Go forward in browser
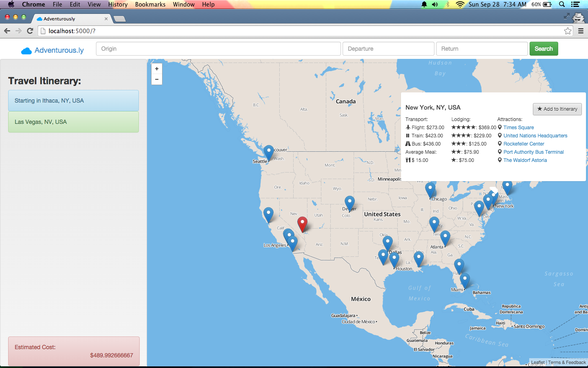Viewport: 588px width, 368px height. point(18,31)
